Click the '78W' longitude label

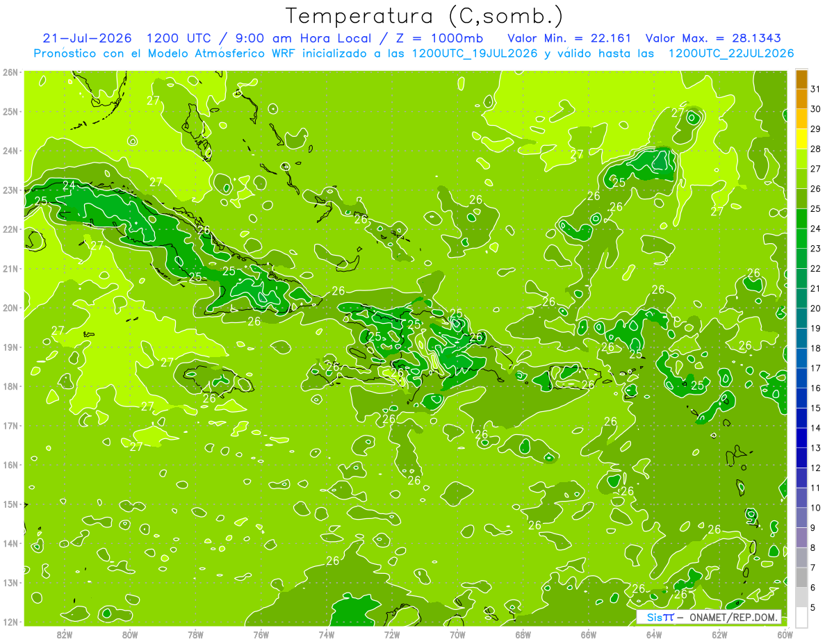pos(195,634)
